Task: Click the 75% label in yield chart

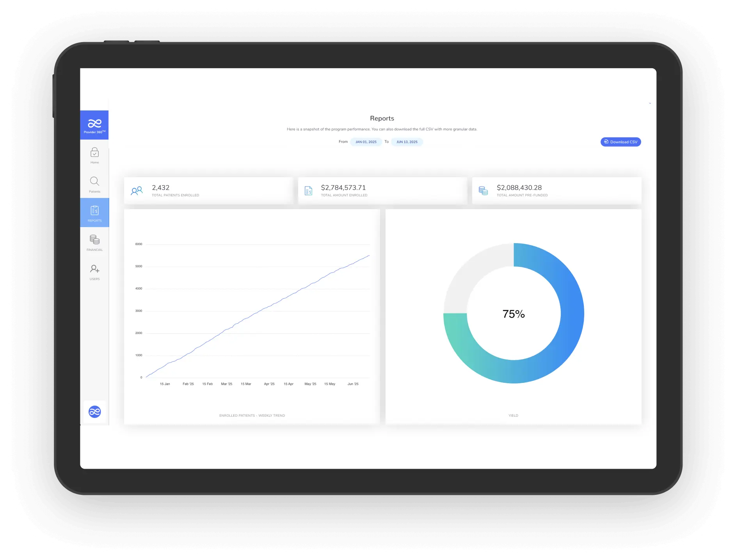Action: (514, 314)
